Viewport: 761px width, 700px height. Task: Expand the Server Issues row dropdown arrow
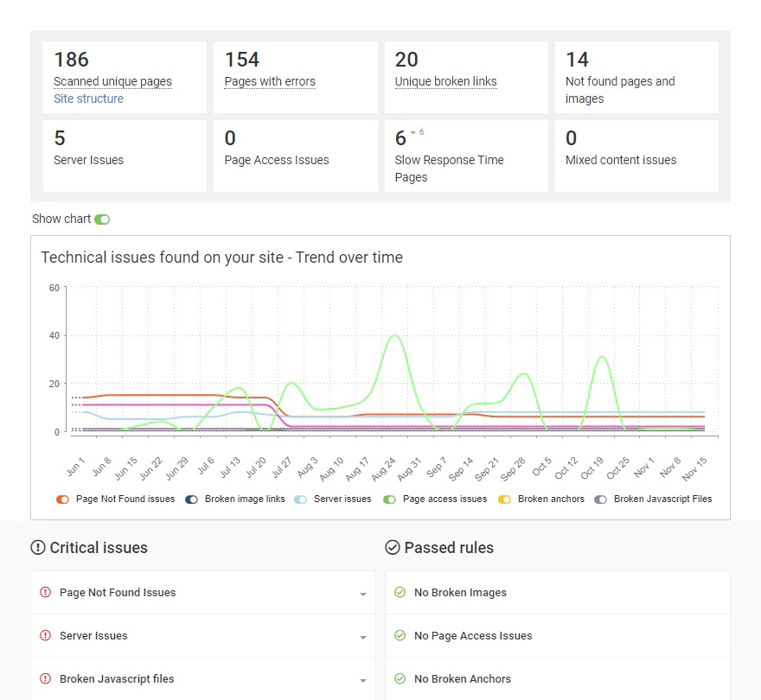pos(363,638)
